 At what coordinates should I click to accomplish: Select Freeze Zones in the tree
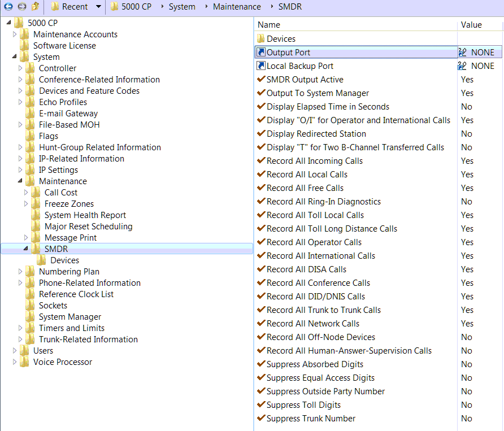[x=69, y=204]
